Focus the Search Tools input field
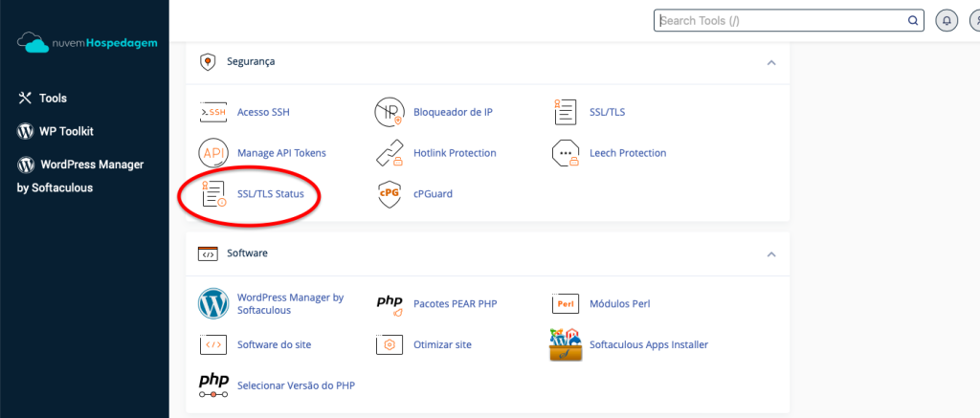This screenshot has height=418, width=980. coord(789,21)
